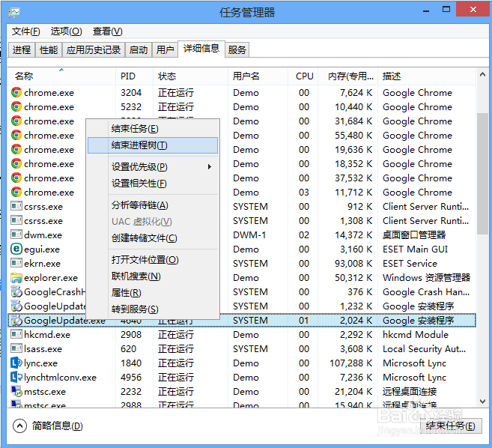Sort by the 用户名 column header
The image size is (492, 448).
coord(258,76)
